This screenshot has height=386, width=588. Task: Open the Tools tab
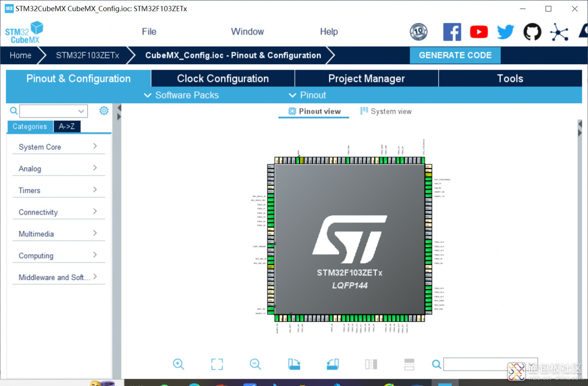click(510, 78)
